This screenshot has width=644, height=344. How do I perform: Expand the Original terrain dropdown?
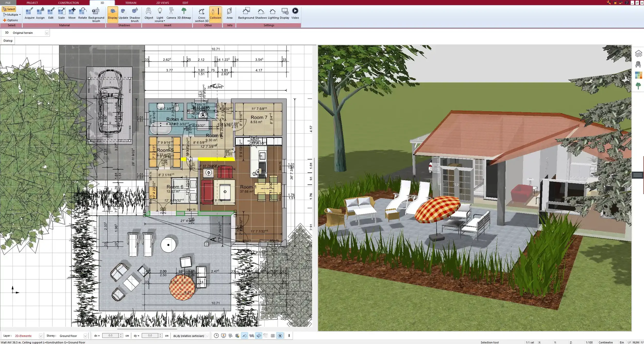47,33
